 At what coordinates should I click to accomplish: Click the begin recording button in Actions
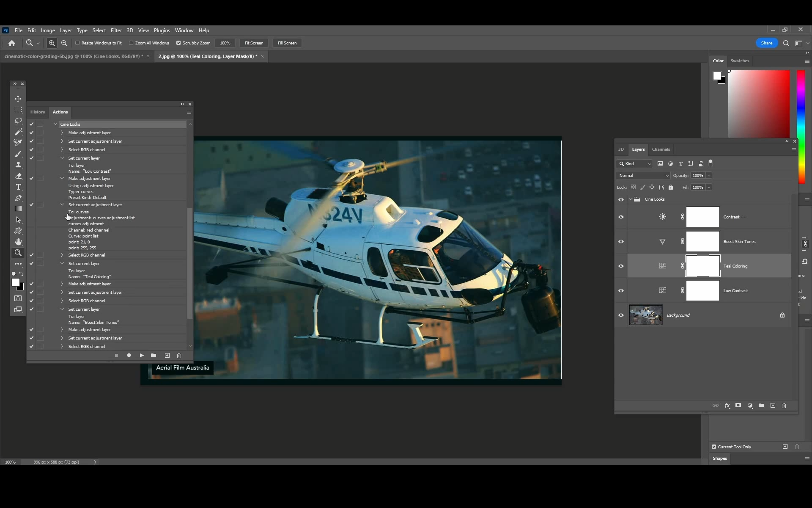129,356
